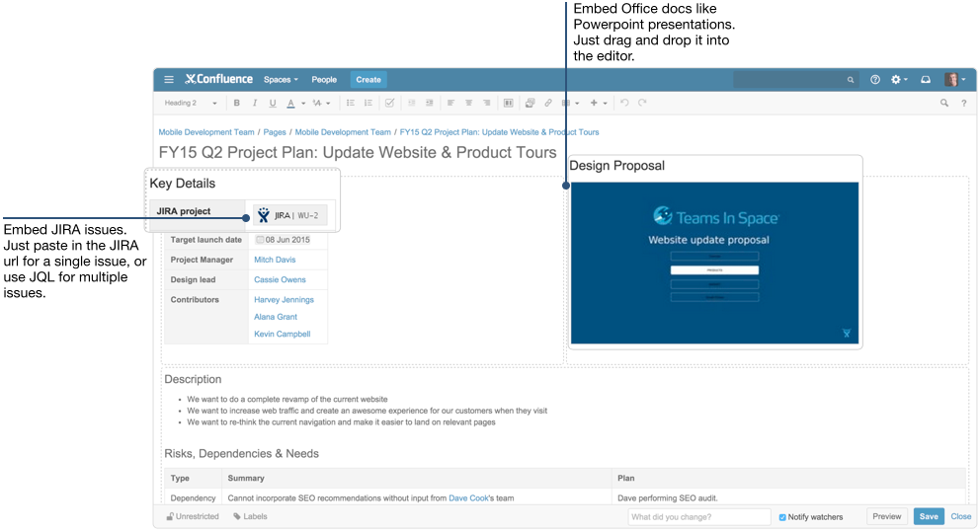Open the People menu item
Image resolution: width=980 pixels, height=532 pixels.
[x=324, y=80]
